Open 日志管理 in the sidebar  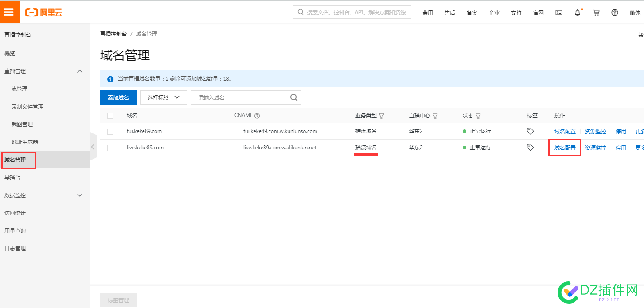tap(15, 248)
